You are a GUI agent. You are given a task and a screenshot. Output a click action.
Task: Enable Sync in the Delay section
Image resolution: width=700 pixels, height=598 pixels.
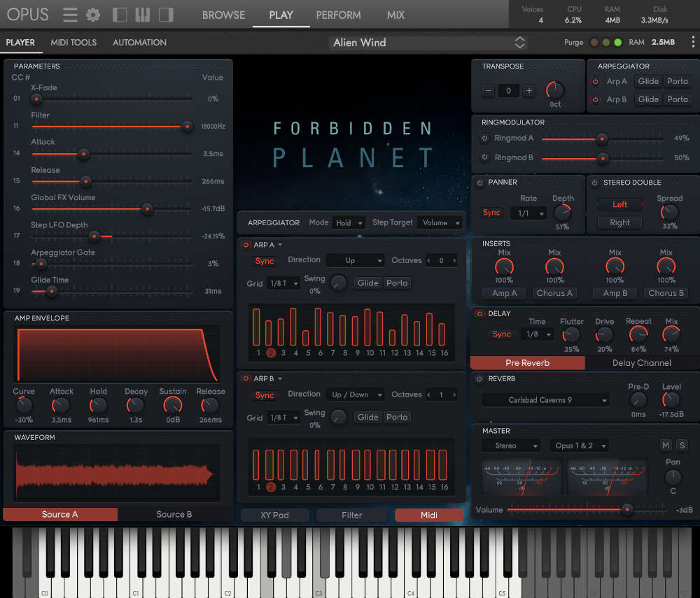[x=501, y=334]
